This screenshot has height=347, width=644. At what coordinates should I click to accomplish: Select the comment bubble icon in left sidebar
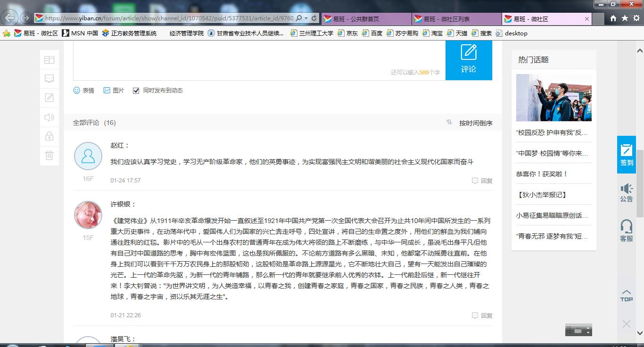click(49, 79)
